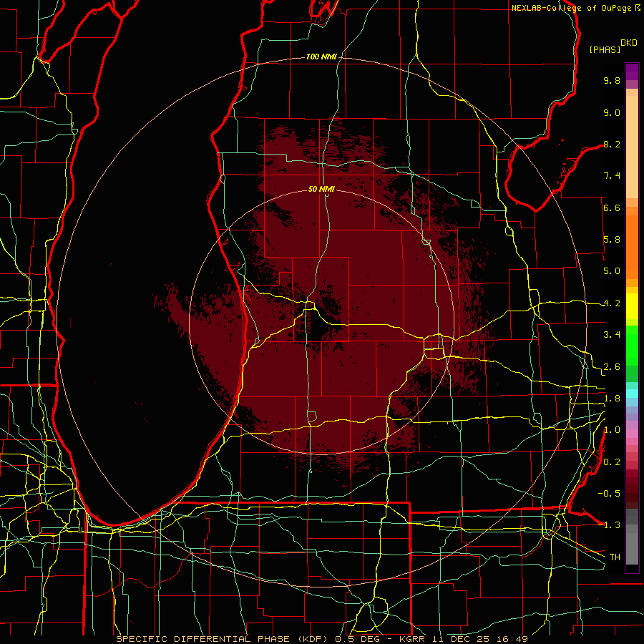
Task: Click the 6.6 legend value
Action: tap(612, 208)
